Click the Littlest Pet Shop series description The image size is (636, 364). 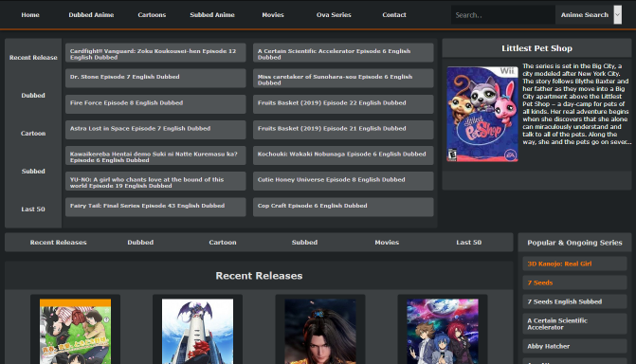click(x=576, y=104)
